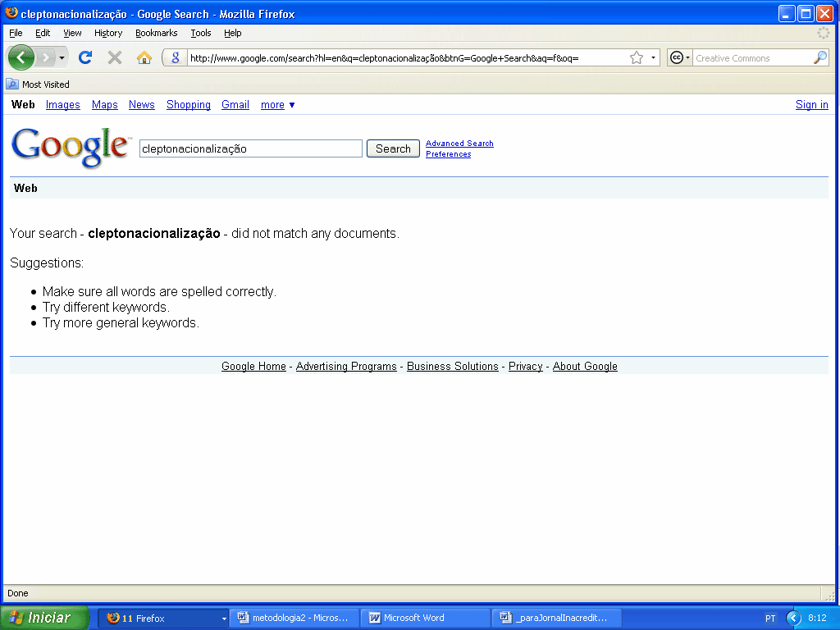Open the Advanced Search link

tap(459, 143)
